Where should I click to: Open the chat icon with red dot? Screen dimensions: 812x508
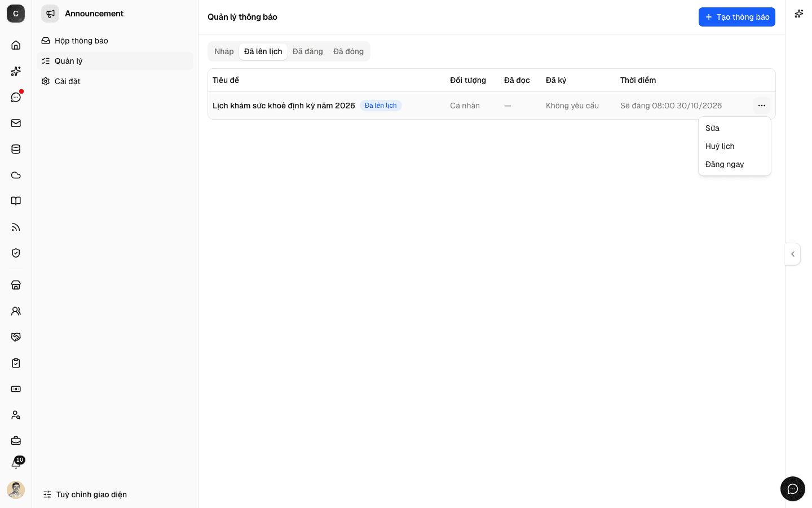click(16, 97)
